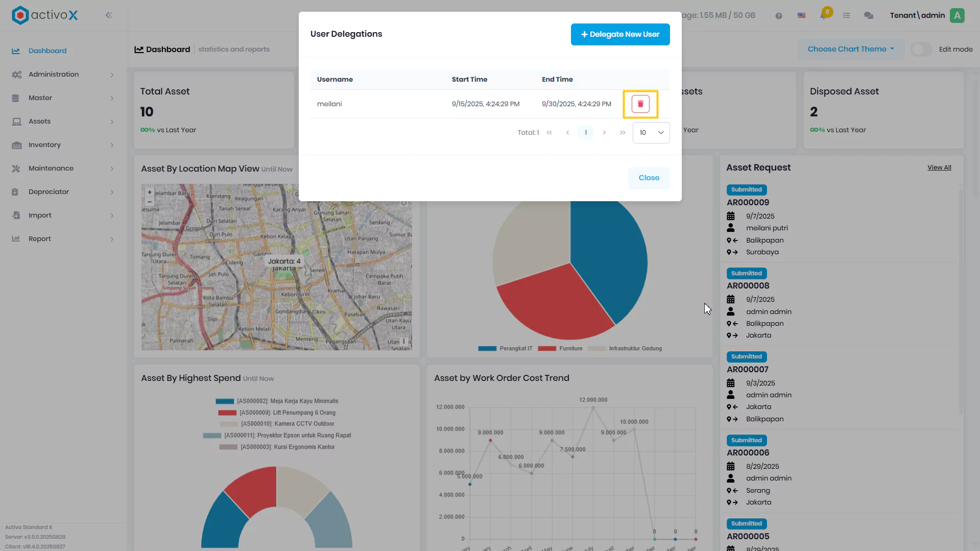This screenshot has height=551, width=980.
Task: Click the Dashboard breadcrumb title
Action: 162,50
